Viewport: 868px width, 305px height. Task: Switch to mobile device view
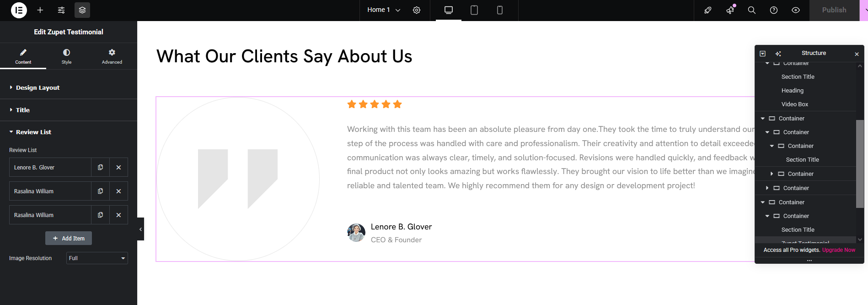(x=500, y=10)
